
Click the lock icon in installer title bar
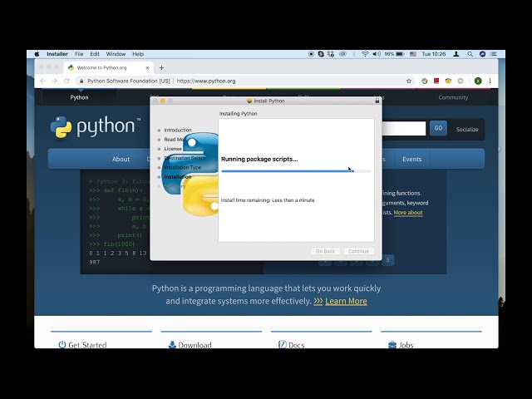(x=377, y=101)
